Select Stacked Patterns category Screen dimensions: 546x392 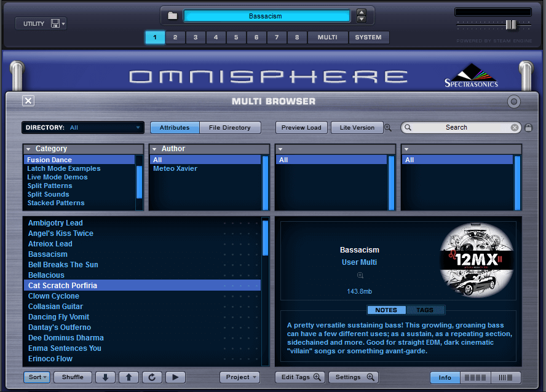click(79, 203)
